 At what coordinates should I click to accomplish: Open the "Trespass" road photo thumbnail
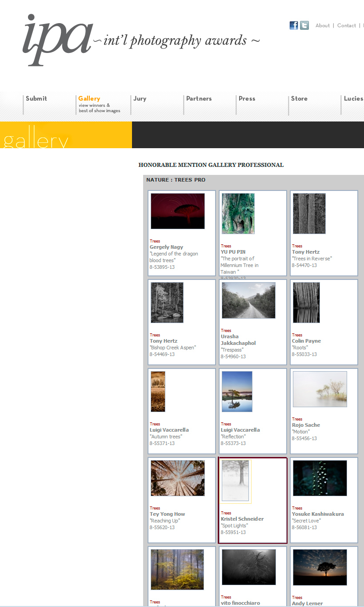click(248, 300)
